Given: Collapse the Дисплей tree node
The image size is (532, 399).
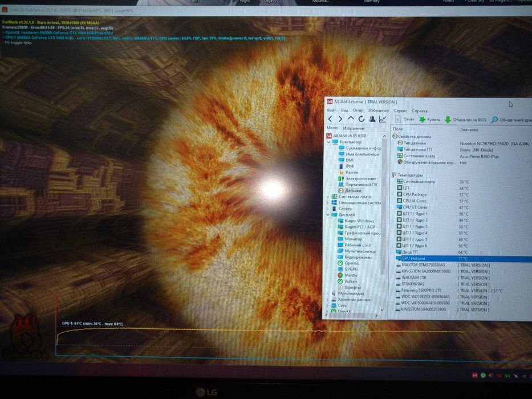Looking at the screenshot, I should coord(328,215).
